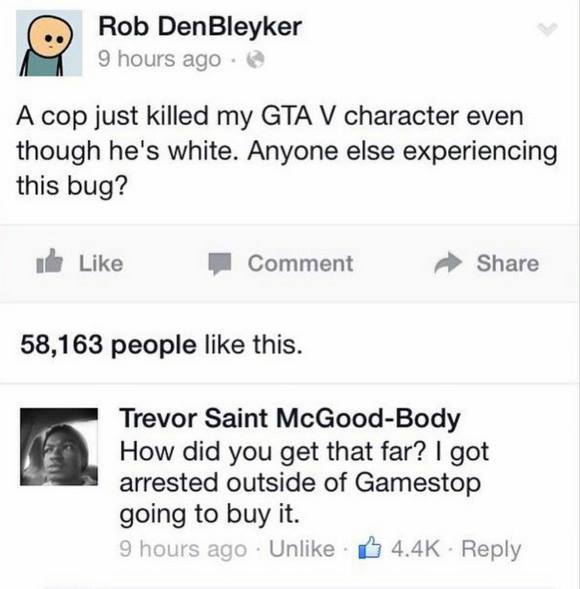This screenshot has height=589, width=580.
Task: Toggle Unlike on Trevor's comment
Action: coord(302,549)
